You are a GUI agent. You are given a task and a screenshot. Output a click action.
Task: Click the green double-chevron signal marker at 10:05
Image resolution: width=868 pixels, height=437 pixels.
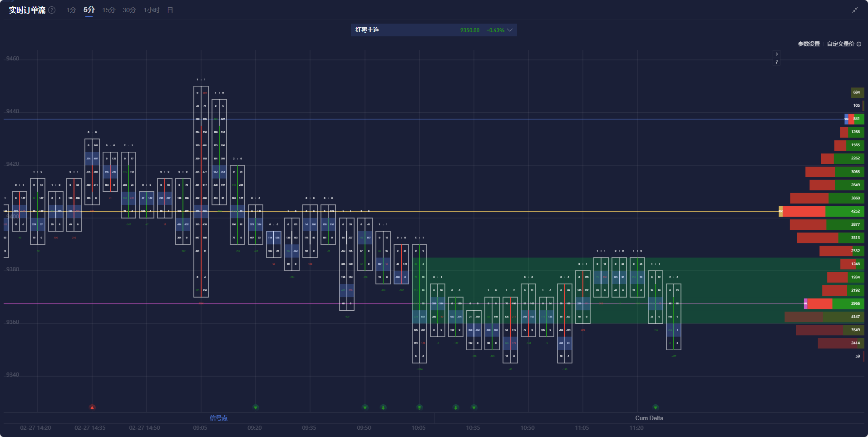[419, 407]
